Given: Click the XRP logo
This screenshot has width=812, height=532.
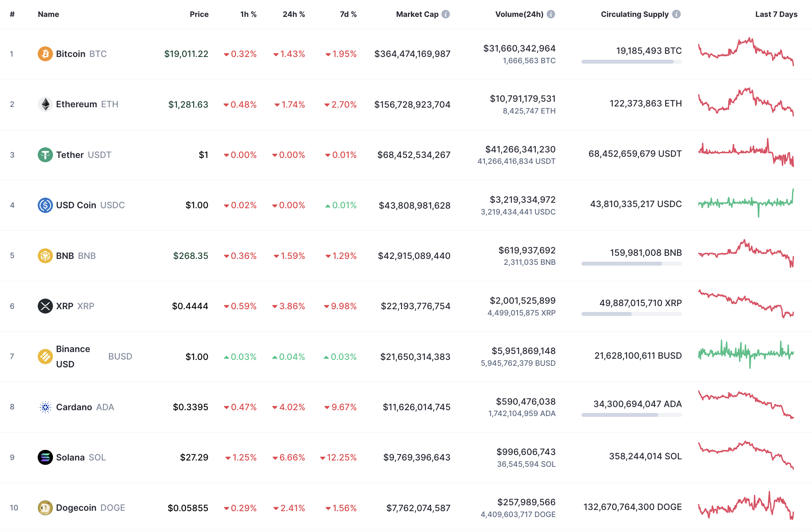Looking at the screenshot, I should coord(45,306).
